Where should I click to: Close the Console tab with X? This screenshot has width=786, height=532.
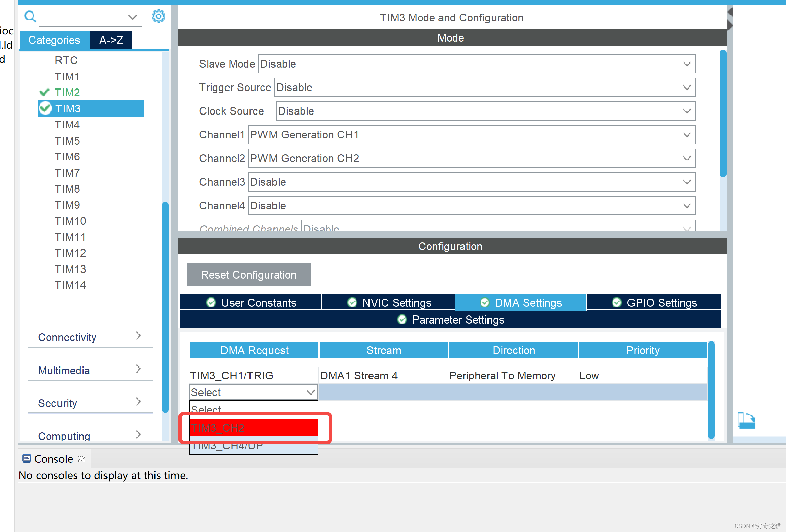(81, 459)
